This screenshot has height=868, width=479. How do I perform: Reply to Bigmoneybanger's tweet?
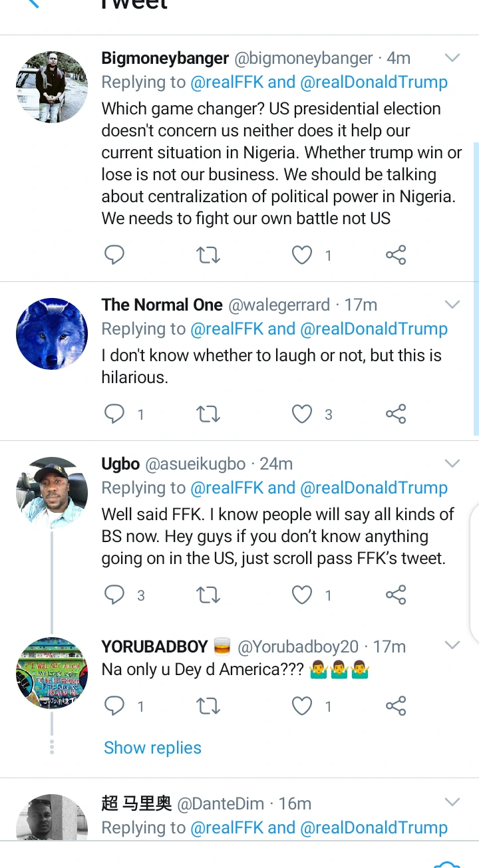pos(114,255)
